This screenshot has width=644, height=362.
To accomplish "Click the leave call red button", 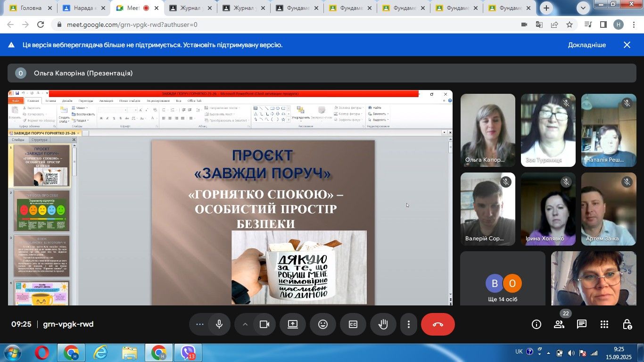I will [x=438, y=324].
